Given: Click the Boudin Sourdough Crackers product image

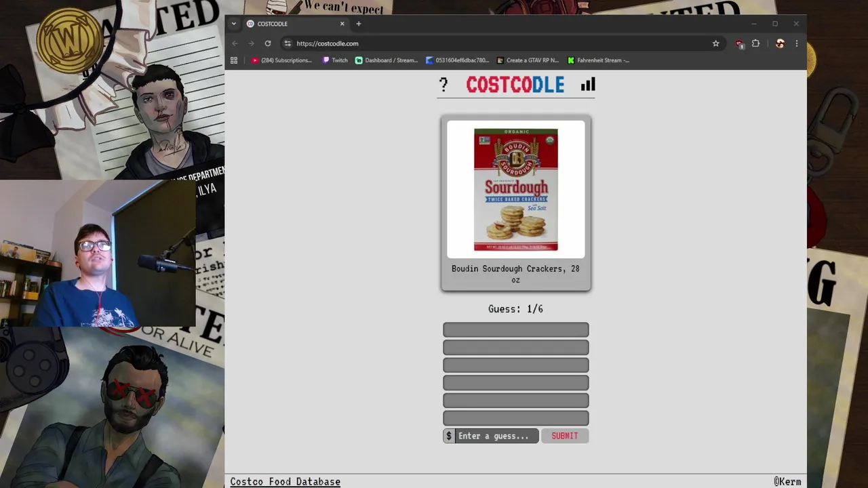Looking at the screenshot, I should point(516,190).
